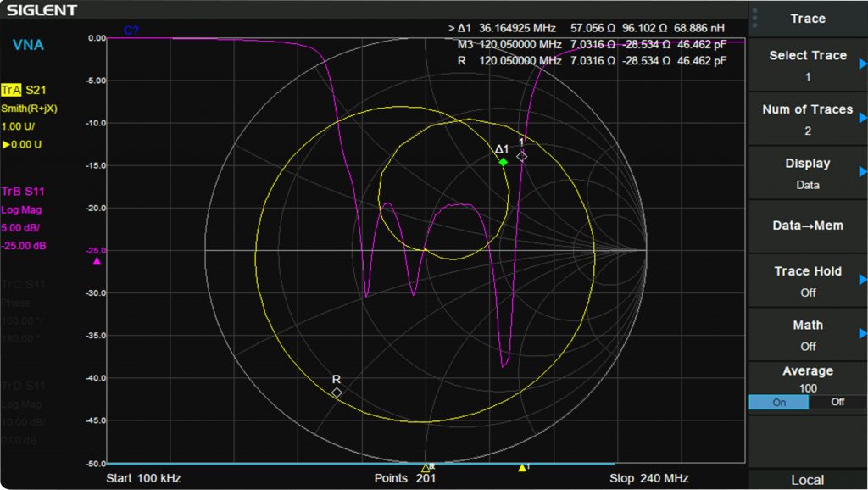Turn Average Off
This screenshot has width=868, height=490.
click(837, 403)
